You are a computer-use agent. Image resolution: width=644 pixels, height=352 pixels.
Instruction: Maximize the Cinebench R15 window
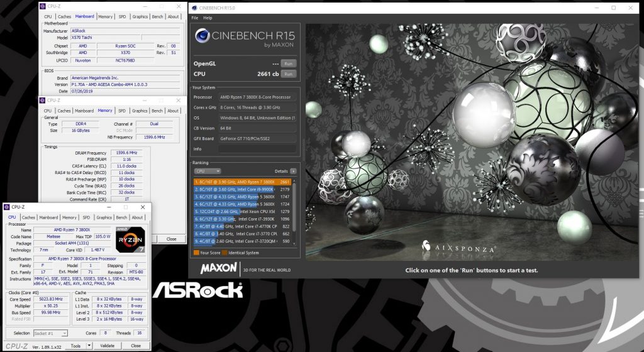(614, 8)
